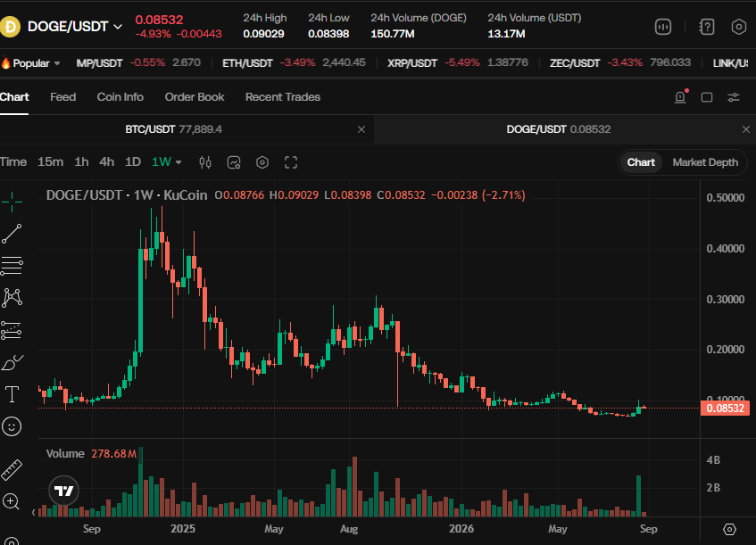
Task: Open XRP/USDT from the popular ticker
Action: click(x=458, y=63)
